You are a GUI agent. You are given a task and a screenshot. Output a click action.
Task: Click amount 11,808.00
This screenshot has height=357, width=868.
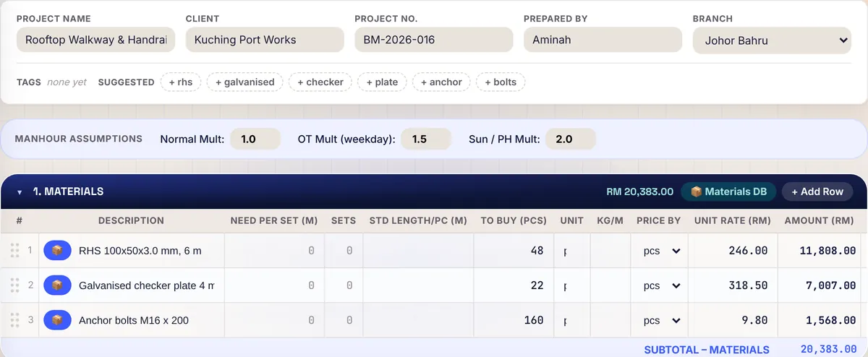point(827,251)
